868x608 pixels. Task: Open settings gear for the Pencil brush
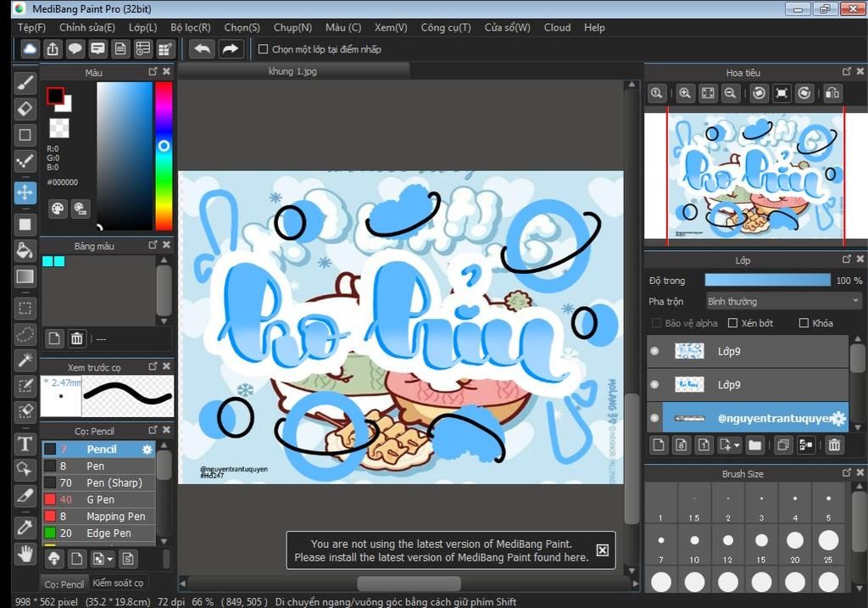tap(147, 449)
